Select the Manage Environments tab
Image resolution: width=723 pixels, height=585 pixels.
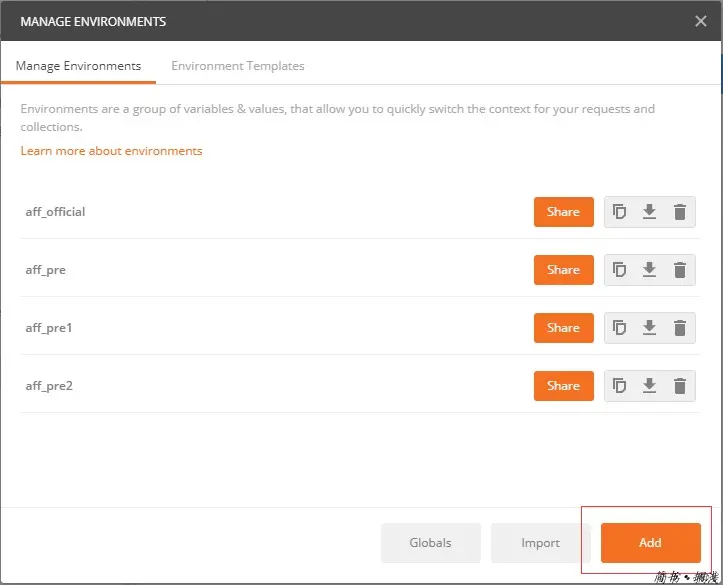click(x=78, y=66)
